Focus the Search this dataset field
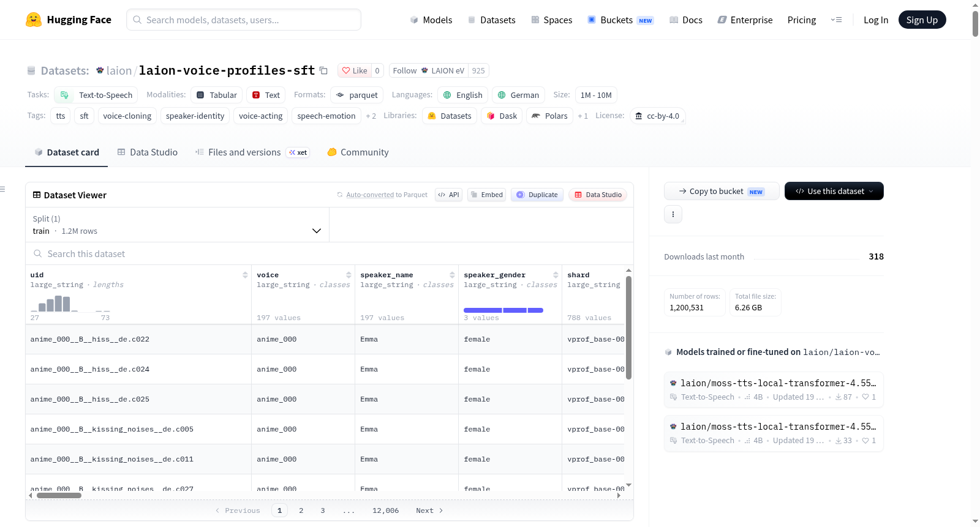This screenshot has height=527, width=980. 330,253
